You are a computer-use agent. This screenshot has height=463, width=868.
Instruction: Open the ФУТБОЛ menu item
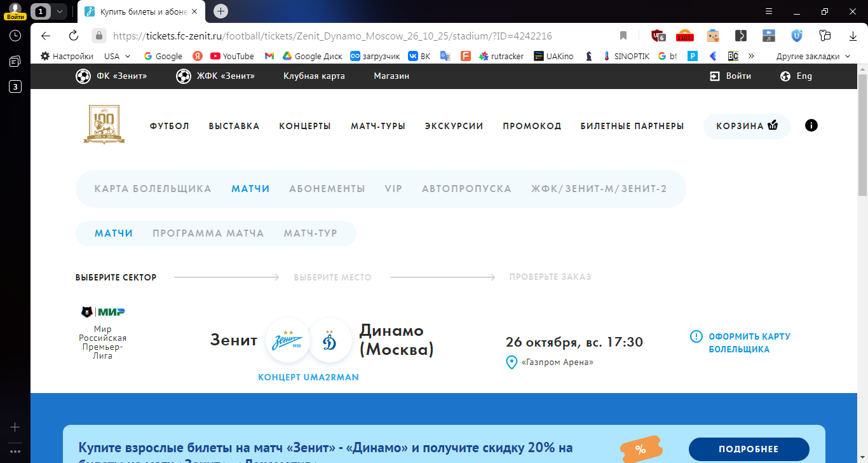click(170, 126)
